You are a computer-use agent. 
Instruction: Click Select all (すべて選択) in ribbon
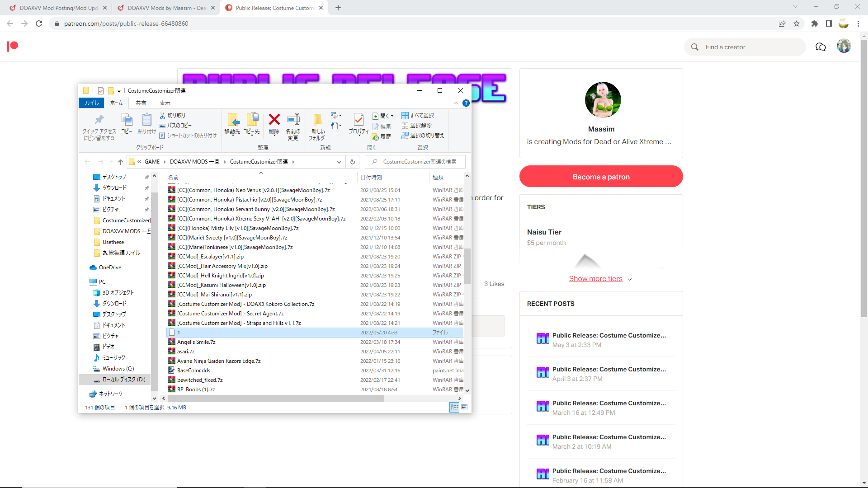point(418,116)
